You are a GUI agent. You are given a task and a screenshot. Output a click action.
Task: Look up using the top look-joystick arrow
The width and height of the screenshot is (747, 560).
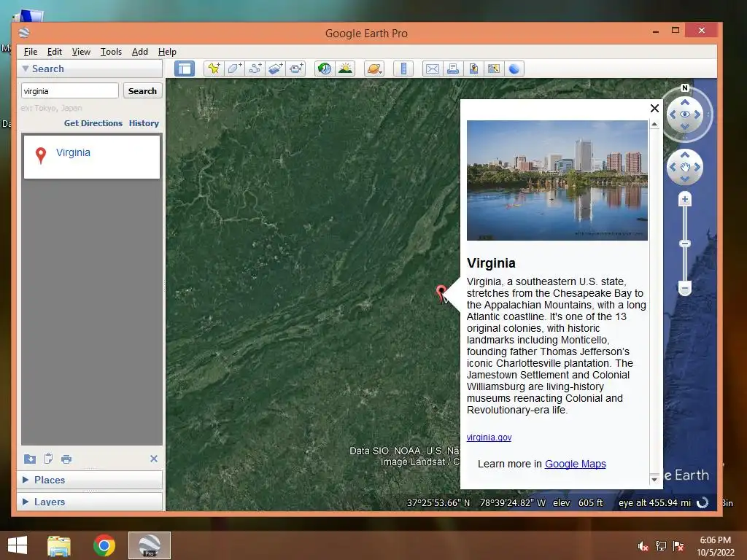(x=684, y=102)
